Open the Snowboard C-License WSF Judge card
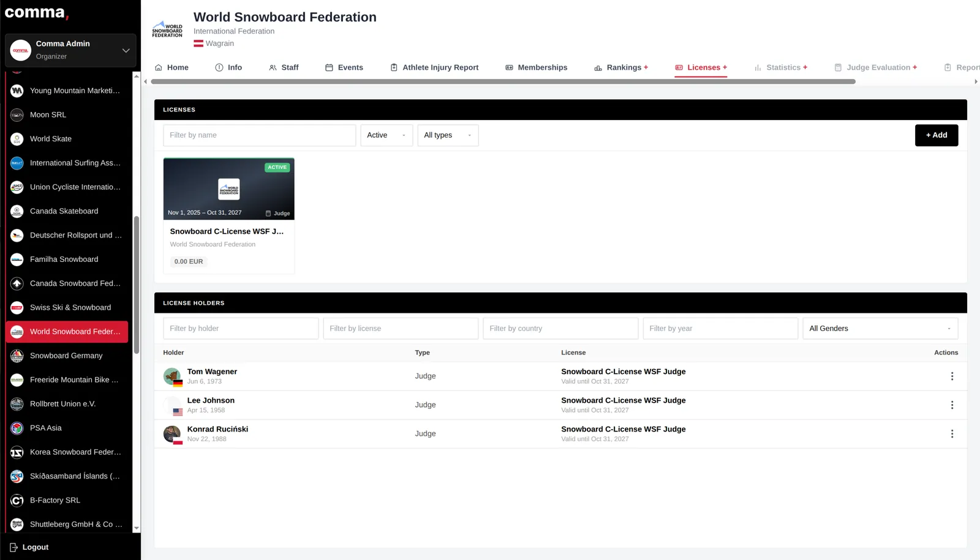Image resolution: width=980 pixels, height=560 pixels. pyautogui.click(x=228, y=215)
